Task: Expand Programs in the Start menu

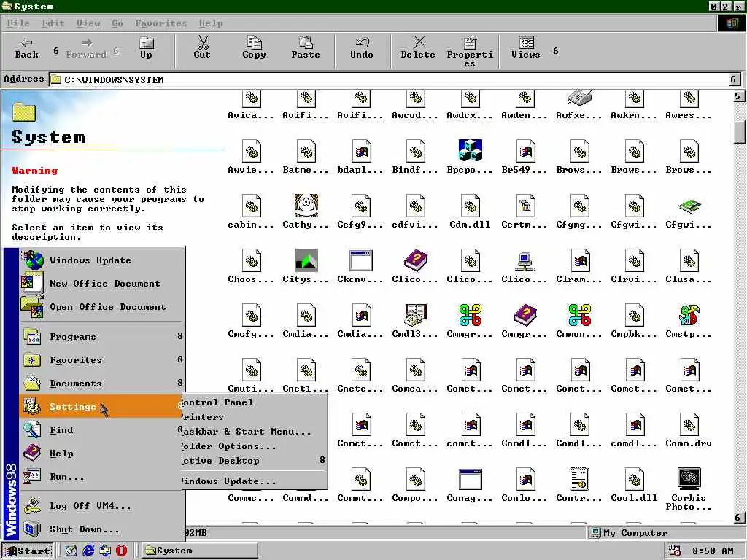Action: tap(101, 337)
